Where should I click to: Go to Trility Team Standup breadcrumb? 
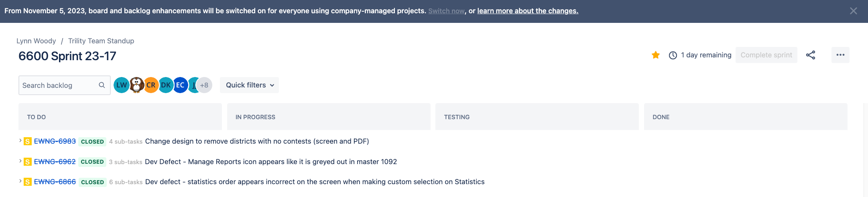pyautogui.click(x=101, y=41)
